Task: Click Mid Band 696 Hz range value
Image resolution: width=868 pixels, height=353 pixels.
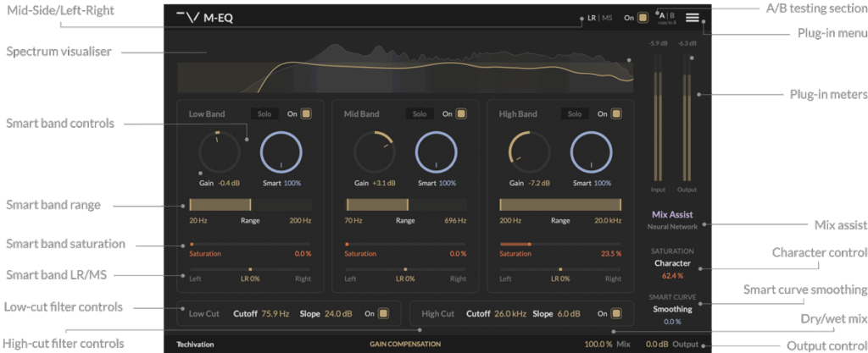Action: 455,220
